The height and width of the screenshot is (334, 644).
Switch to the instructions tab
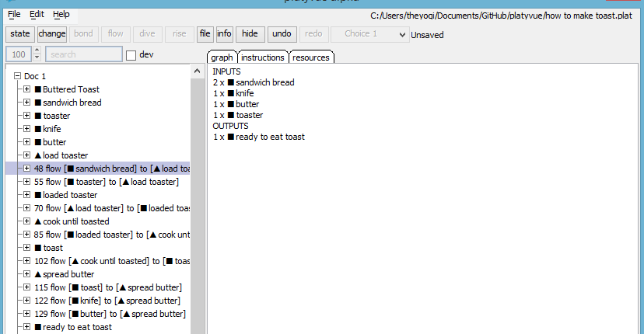point(262,57)
